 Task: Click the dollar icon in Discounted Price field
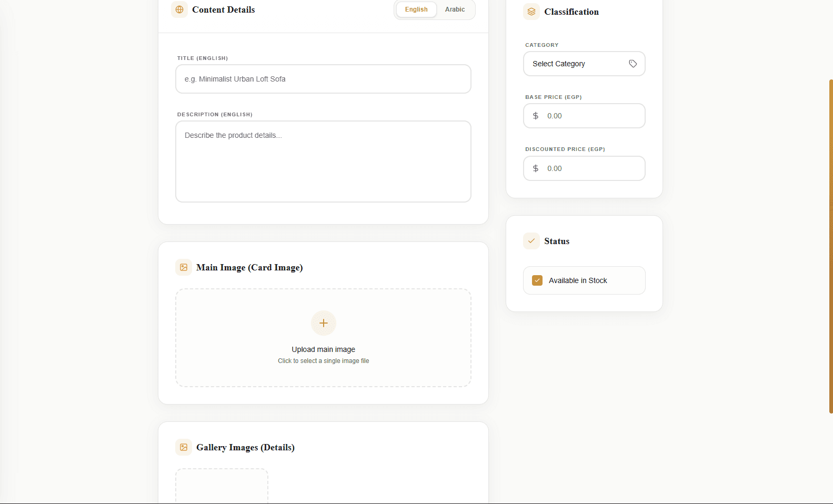pos(536,168)
